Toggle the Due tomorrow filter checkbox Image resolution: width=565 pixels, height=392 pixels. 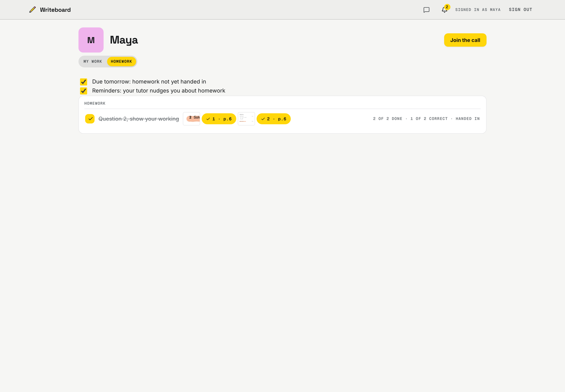pos(84,82)
